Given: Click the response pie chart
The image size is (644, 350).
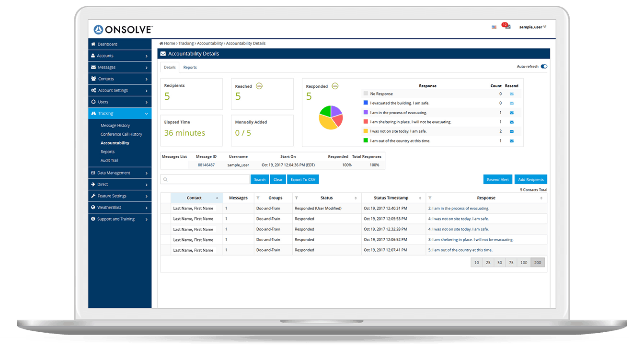Looking at the screenshot, I should 331,118.
